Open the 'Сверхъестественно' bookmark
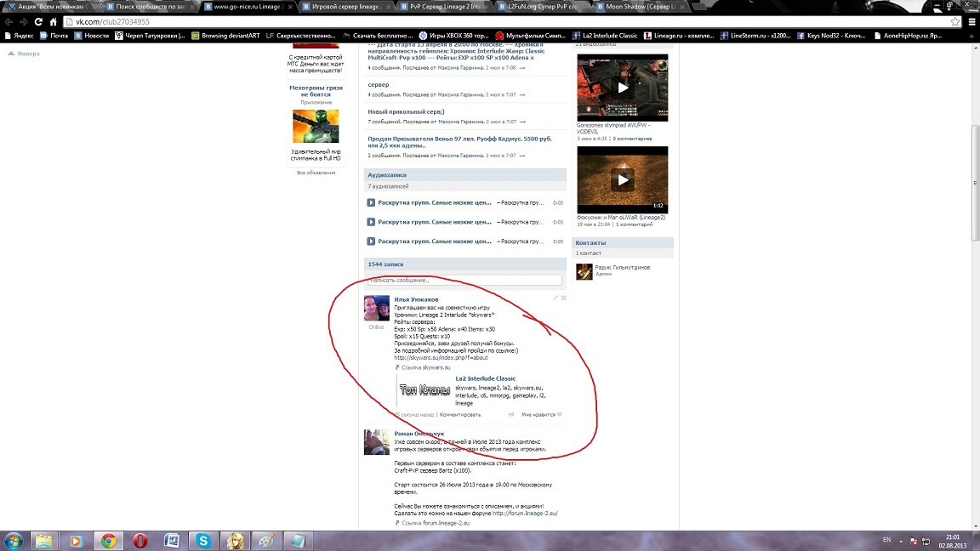980x551 pixels. [x=300, y=36]
